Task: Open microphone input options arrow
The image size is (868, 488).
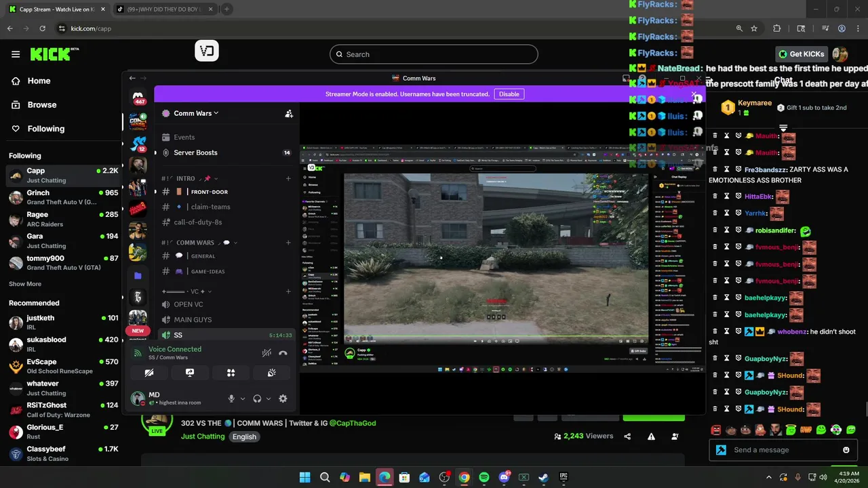Action: tap(243, 399)
